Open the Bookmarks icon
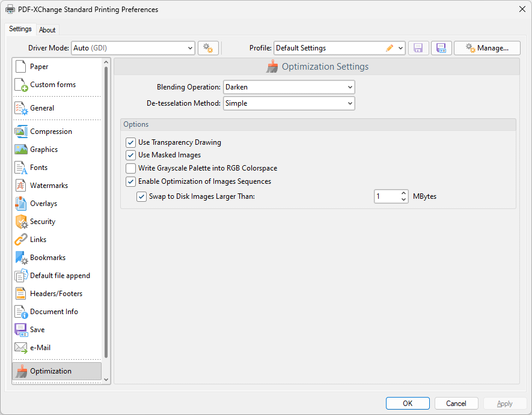Image resolution: width=532 pixels, height=415 pixels. 22,258
